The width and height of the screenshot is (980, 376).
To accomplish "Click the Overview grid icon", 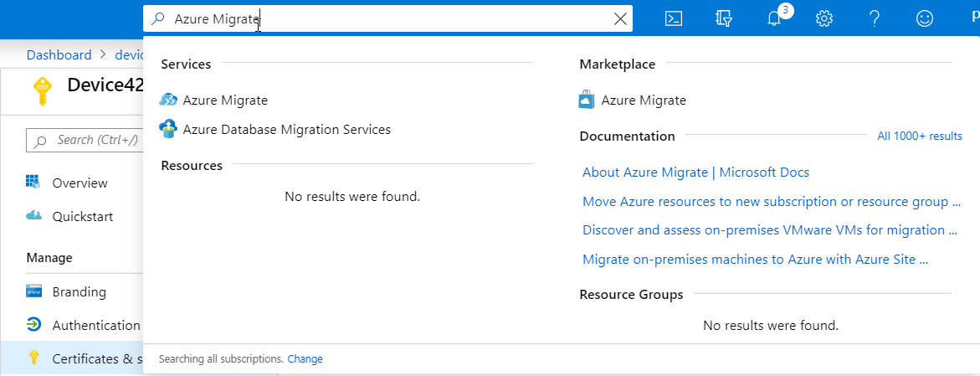I will point(33,182).
